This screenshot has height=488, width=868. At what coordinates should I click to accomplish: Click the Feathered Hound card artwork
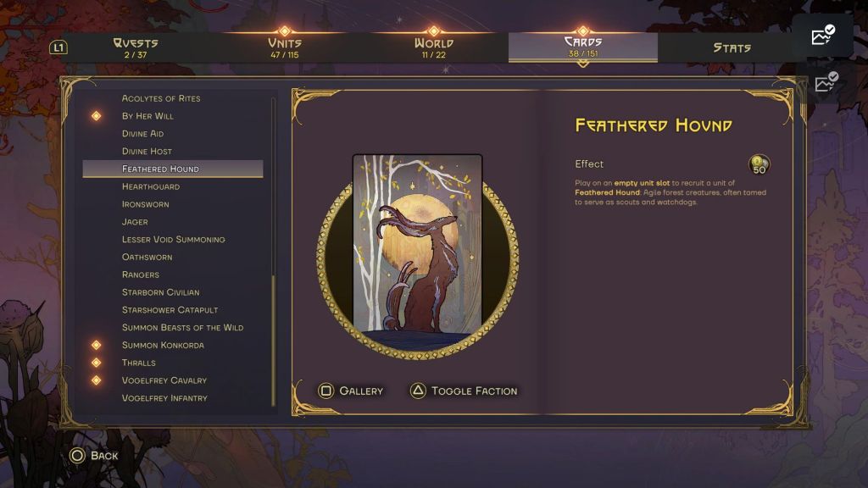pyautogui.click(x=417, y=244)
